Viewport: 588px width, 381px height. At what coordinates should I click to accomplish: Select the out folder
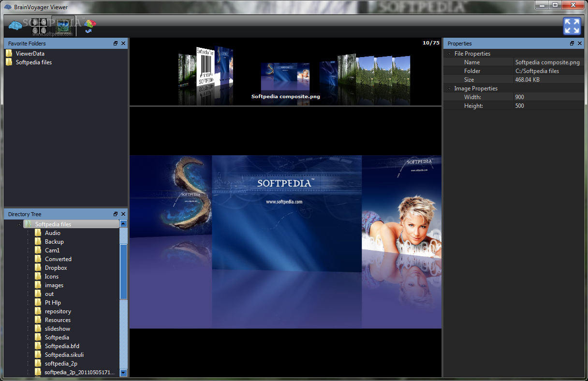pos(49,294)
